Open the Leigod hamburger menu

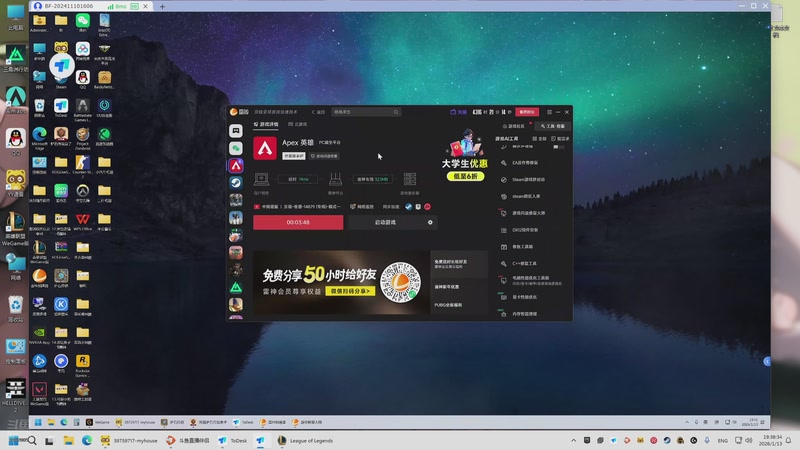[549, 112]
